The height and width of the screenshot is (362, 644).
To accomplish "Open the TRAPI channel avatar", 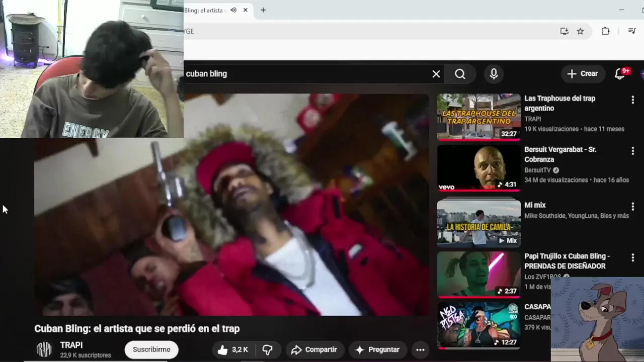I will pyautogui.click(x=44, y=349).
